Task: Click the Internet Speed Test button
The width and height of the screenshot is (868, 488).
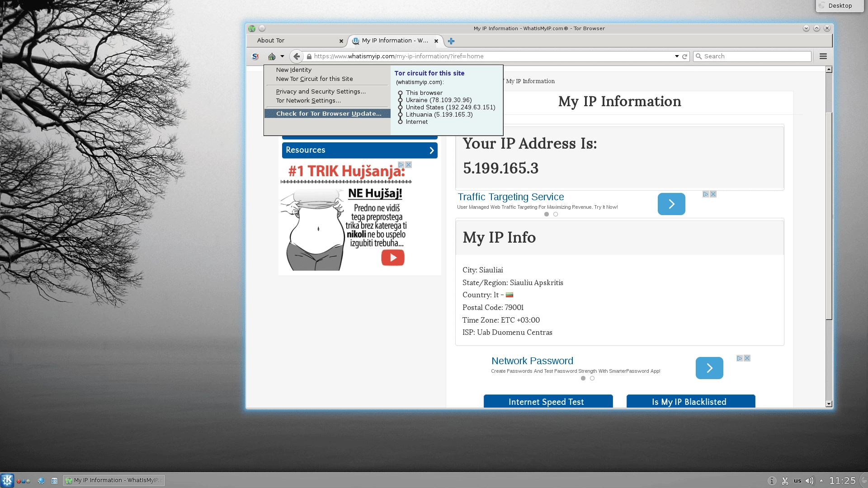Action: tap(548, 402)
